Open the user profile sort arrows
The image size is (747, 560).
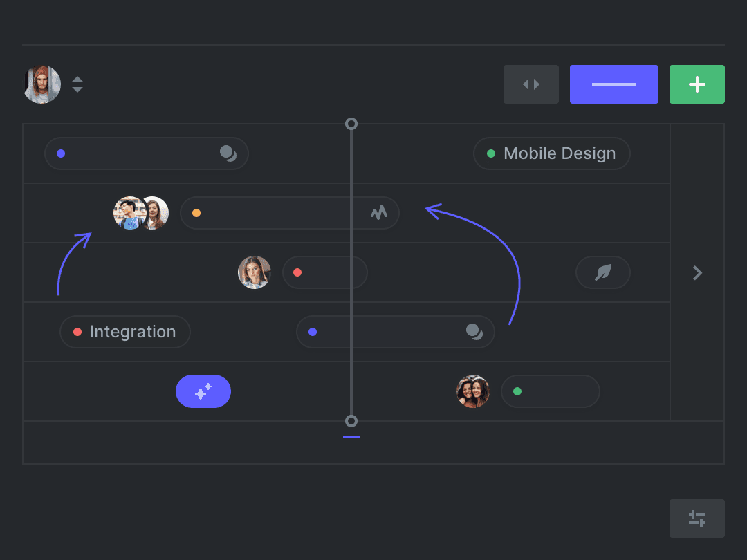click(77, 84)
